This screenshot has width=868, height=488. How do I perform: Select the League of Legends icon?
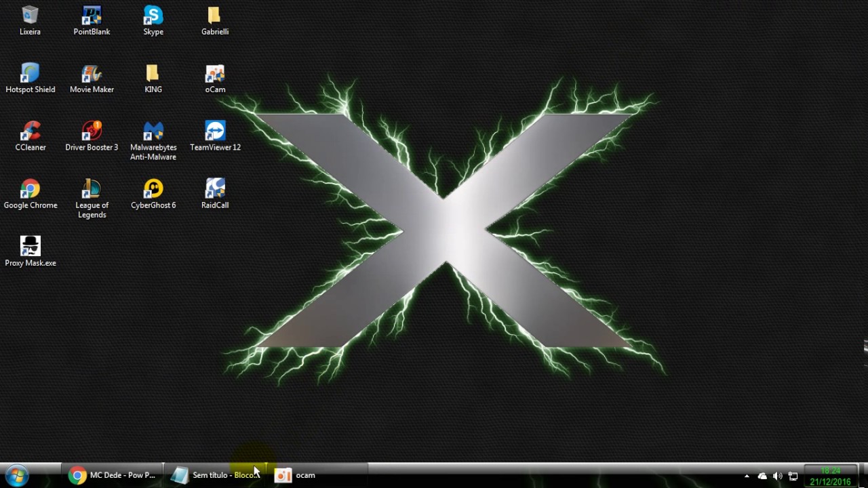pyautogui.click(x=92, y=199)
